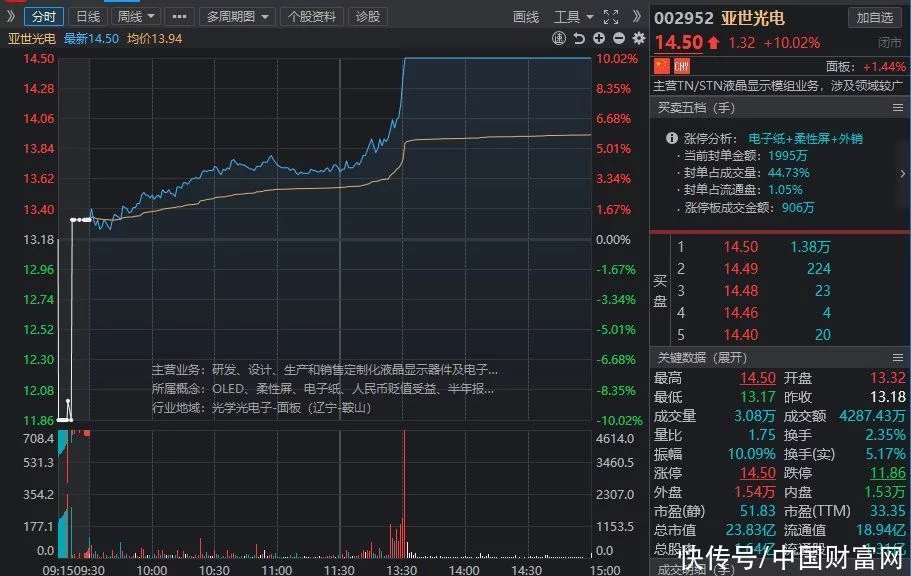Open the 个股资料 stock info page
This screenshot has height=576, width=911.
[x=313, y=16]
